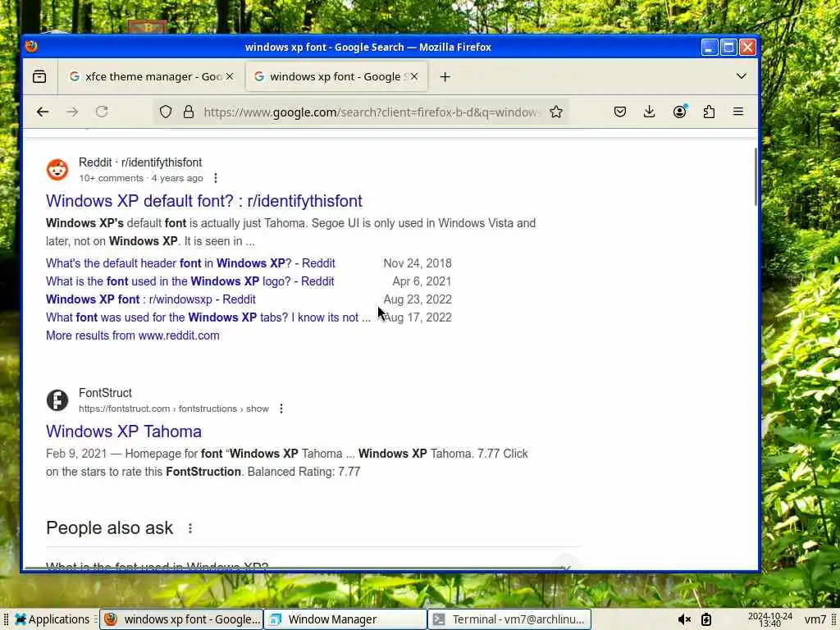840x630 pixels.
Task: Click the '10+ comments · 4 years ago' text
Action: (x=141, y=178)
